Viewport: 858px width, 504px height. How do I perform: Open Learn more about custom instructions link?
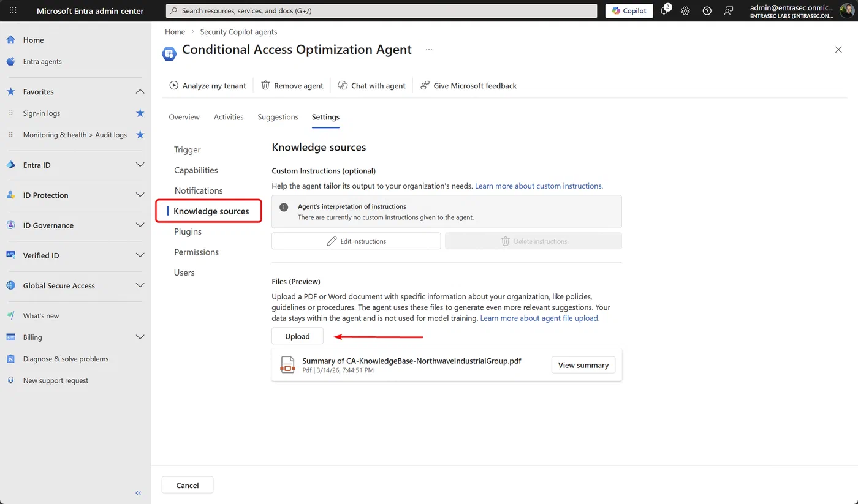[539, 186]
